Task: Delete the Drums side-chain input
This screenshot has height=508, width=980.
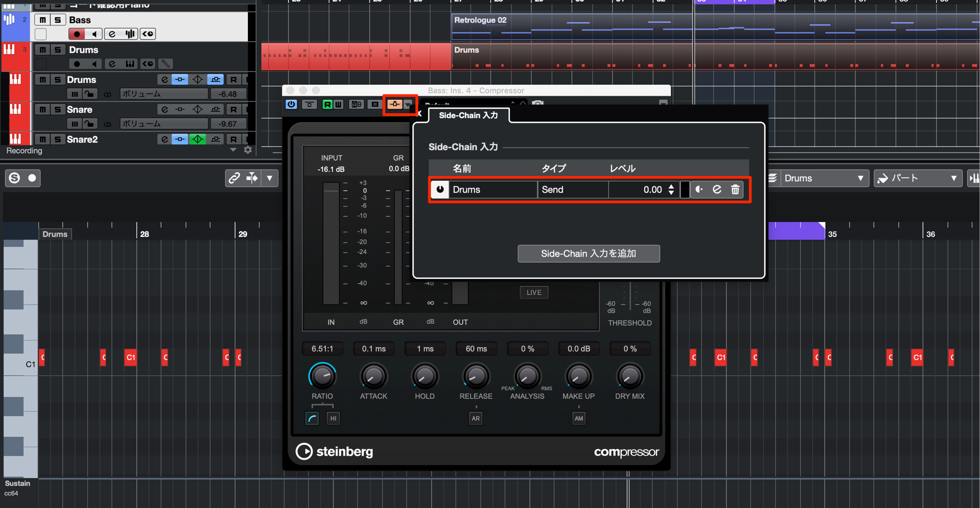Action: [x=735, y=189]
